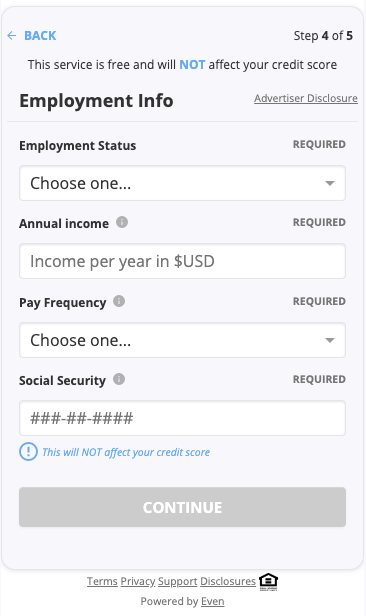This screenshot has width=366, height=616.
Task: Expand the Employment Status dropdown arrow
Action: [x=330, y=183]
